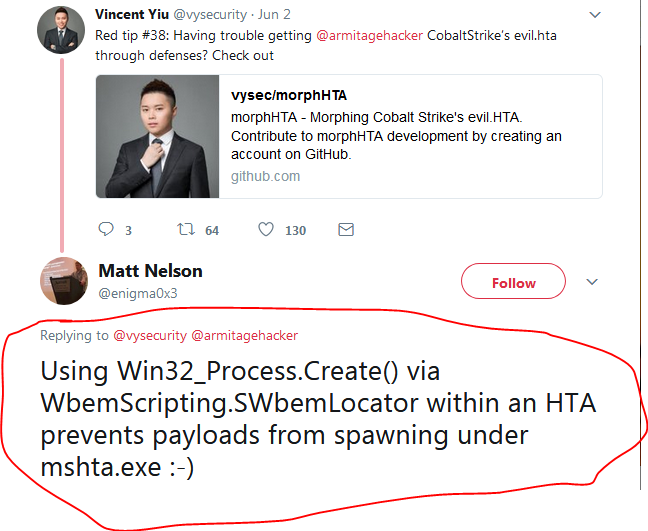Image resolution: width=648 pixels, height=531 pixels.
Task: Like the tweet using heart icon
Action: [266, 229]
